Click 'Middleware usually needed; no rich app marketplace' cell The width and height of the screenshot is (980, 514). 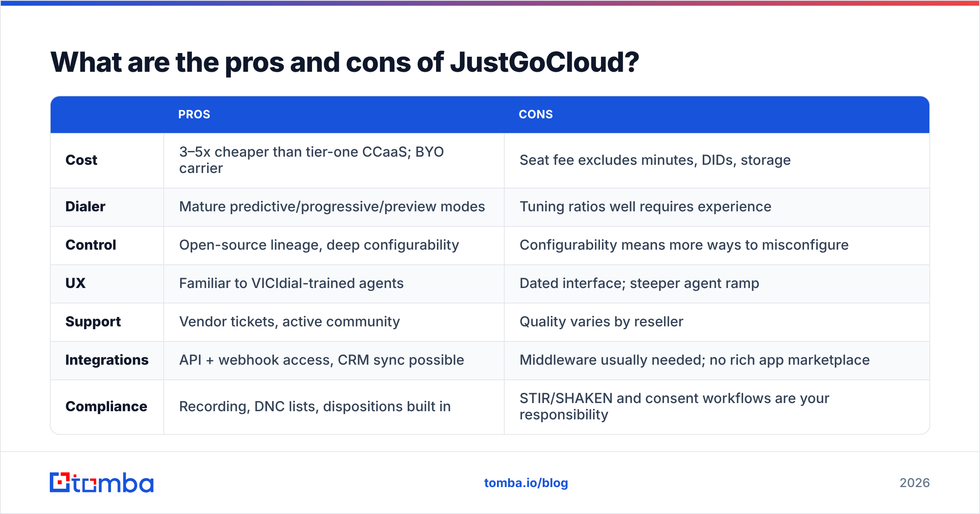click(x=717, y=360)
